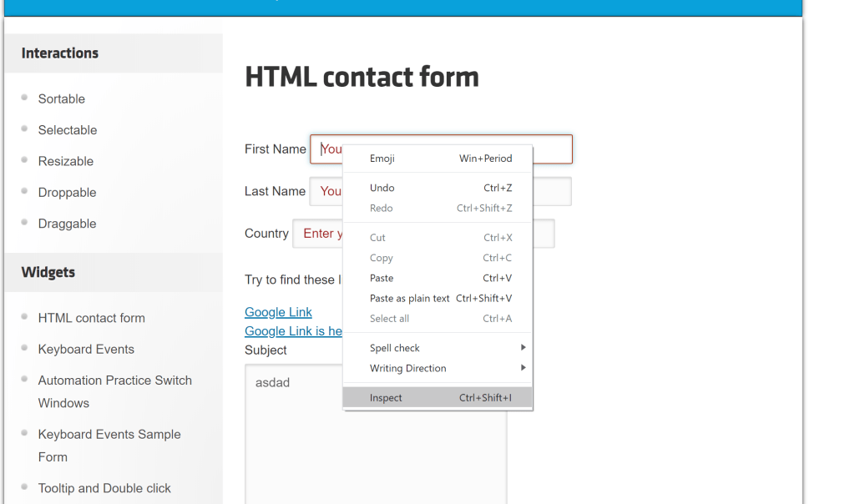The width and height of the screenshot is (855, 504).
Task: Follow the Google Link hyperlink
Action: pyautogui.click(x=278, y=312)
